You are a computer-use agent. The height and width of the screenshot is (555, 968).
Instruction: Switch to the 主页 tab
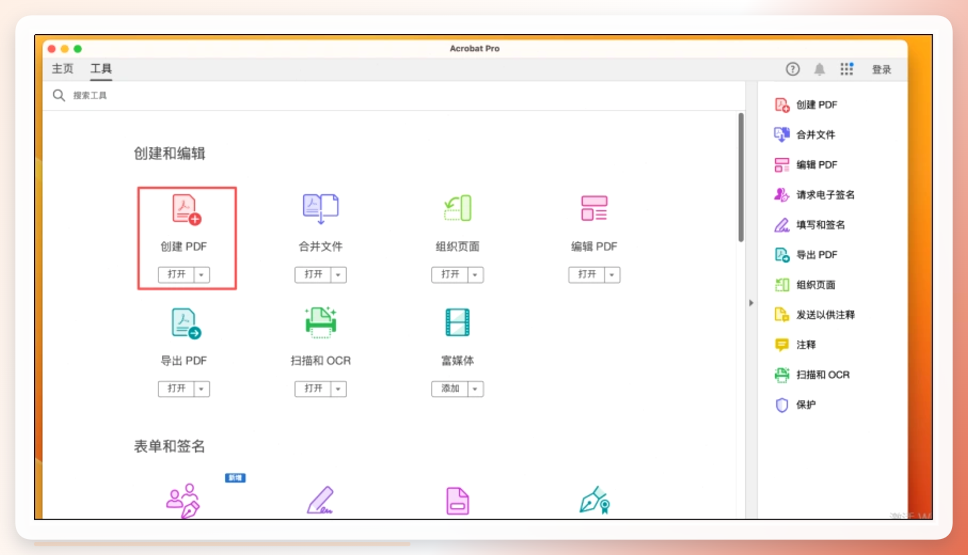click(62, 69)
